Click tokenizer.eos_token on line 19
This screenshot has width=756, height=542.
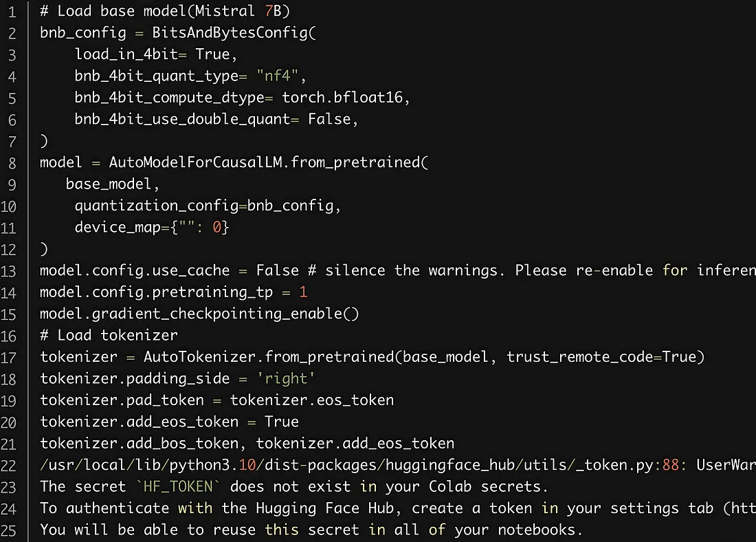pos(312,400)
